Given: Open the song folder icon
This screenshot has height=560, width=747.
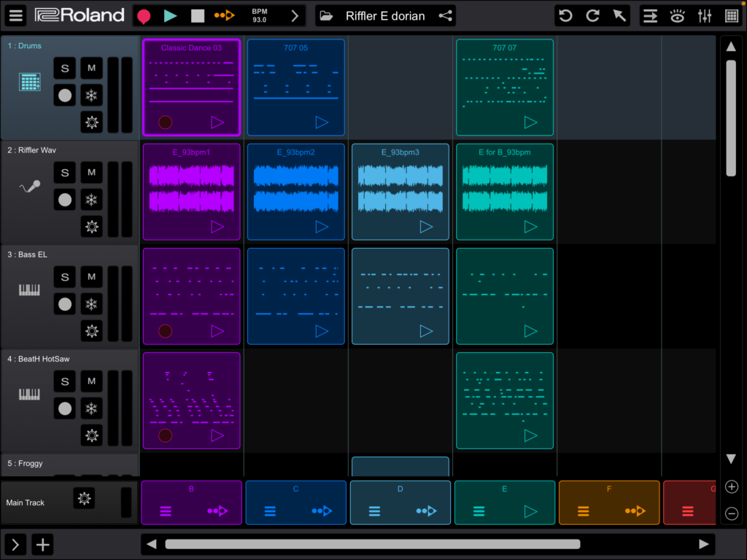Looking at the screenshot, I should [x=326, y=15].
